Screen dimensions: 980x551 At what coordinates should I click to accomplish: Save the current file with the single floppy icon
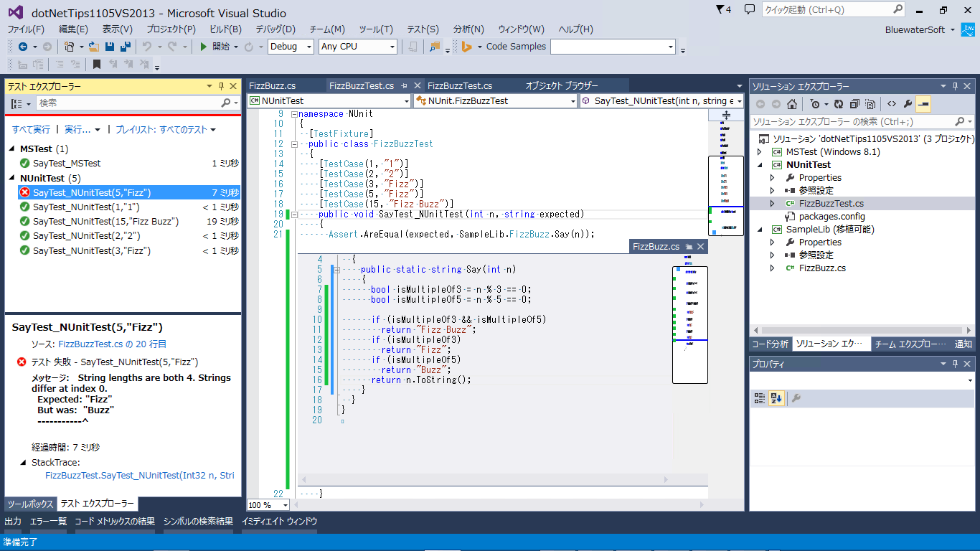point(110,47)
